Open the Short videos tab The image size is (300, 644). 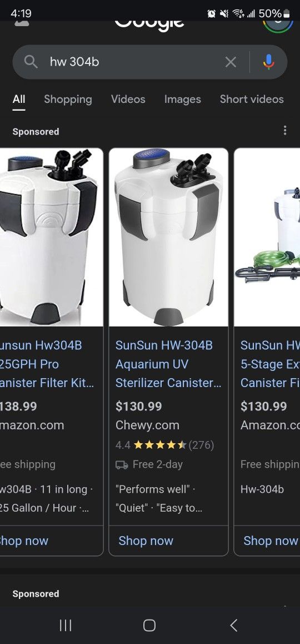click(x=252, y=99)
